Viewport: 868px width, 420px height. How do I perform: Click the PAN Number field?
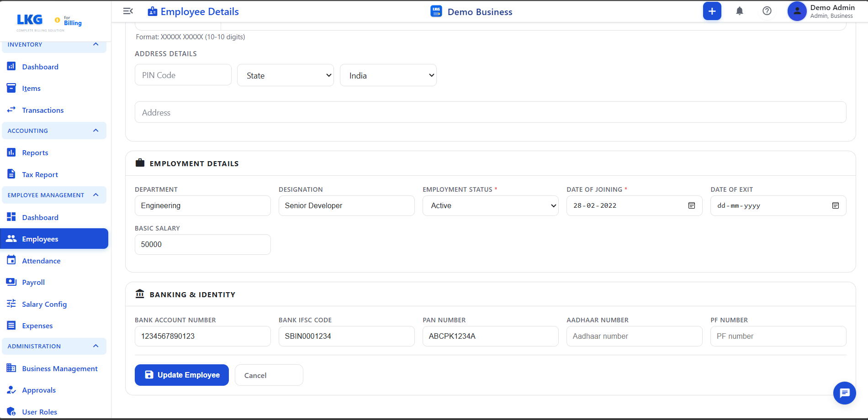tap(491, 336)
